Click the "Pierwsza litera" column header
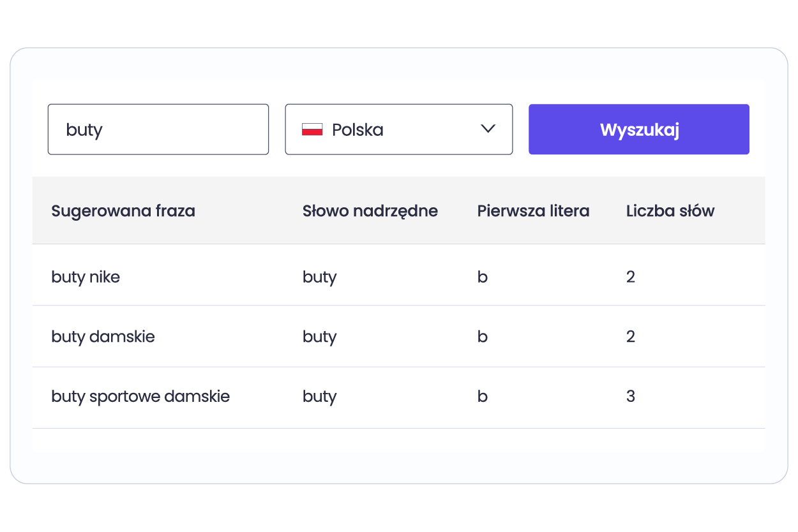This screenshot has height=532, width=798. [533, 211]
